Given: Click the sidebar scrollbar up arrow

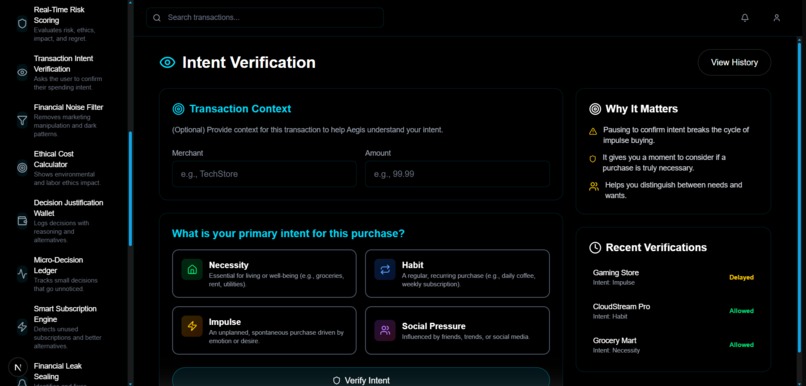Looking at the screenshot, I should pos(130,3).
